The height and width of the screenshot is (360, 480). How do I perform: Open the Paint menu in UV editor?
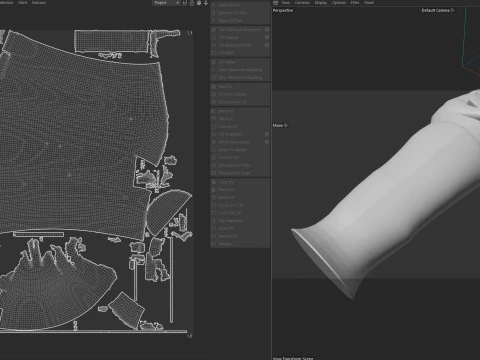[23, 3]
